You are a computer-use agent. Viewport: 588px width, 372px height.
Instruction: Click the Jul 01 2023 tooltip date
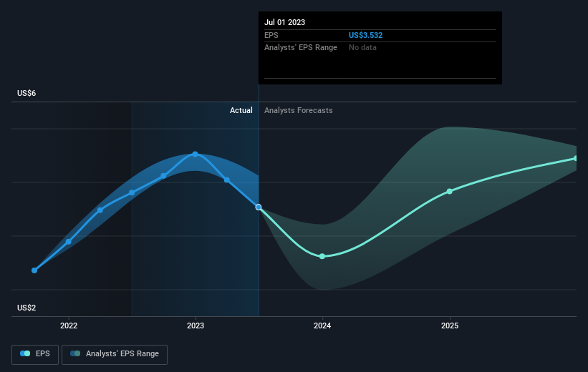[x=284, y=22]
